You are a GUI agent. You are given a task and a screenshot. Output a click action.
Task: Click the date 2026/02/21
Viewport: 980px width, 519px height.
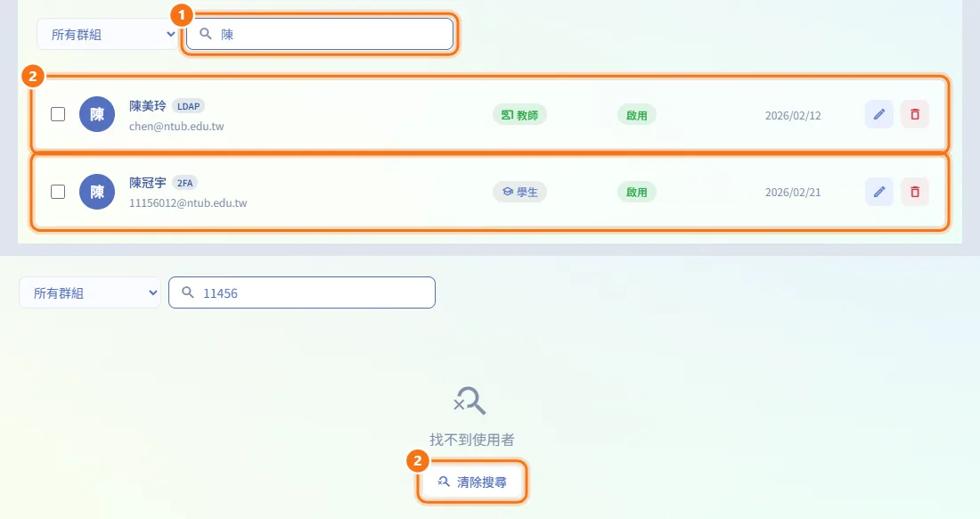coord(793,193)
